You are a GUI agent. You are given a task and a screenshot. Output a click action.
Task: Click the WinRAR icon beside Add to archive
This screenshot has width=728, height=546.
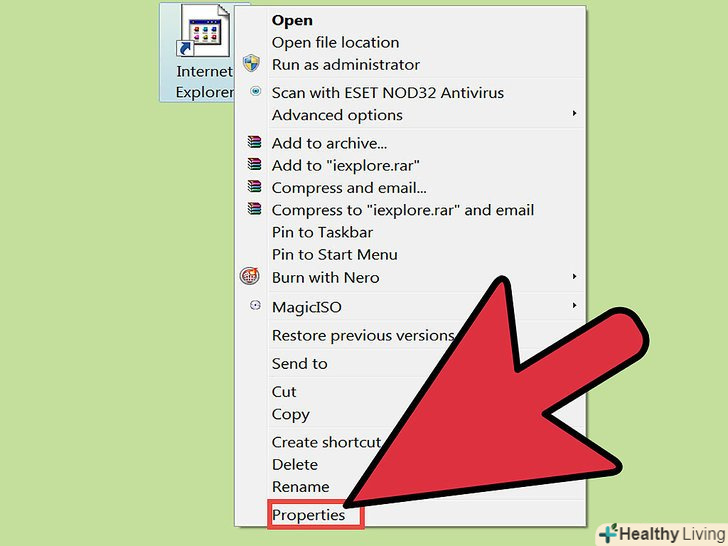[x=254, y=142]
